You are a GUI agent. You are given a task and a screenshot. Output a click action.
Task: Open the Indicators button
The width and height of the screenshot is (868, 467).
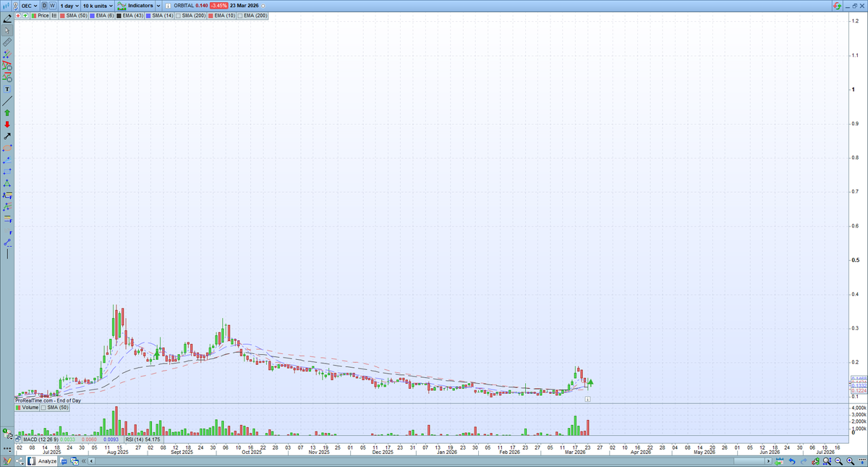[x=135, y=6]
